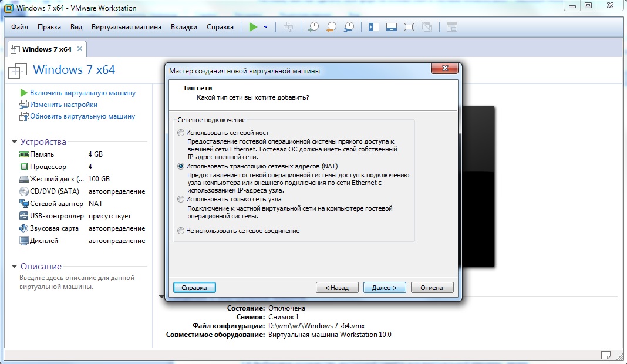
Task: Select the USB-контроллер device icon
Action: pos(24,216)
